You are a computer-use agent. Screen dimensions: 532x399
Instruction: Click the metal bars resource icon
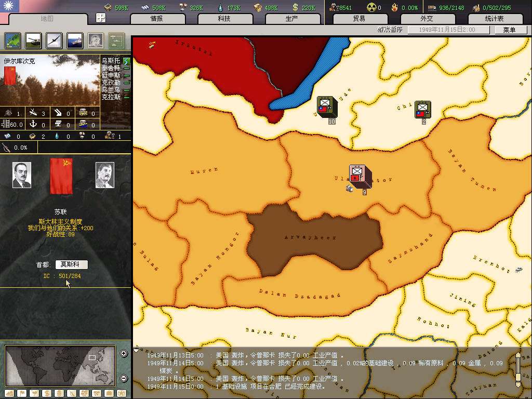pyautogui.click(x=145, y=7)
